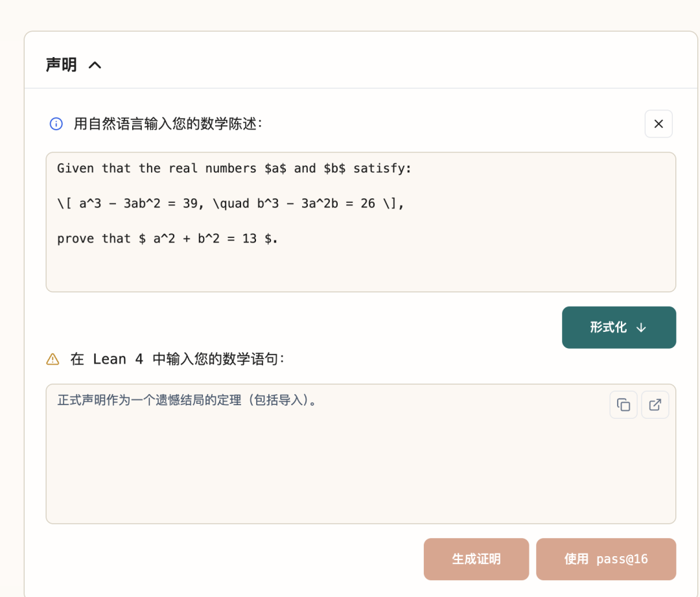
Task: Click the 正式声明 placeholder text
Action: pos(187,400)
